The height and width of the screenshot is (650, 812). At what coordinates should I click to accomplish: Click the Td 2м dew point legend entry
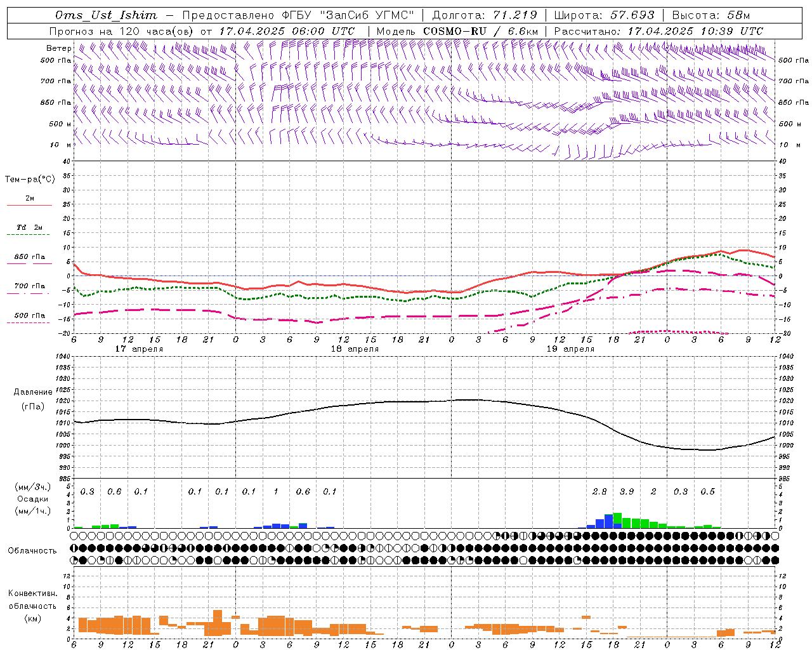tap(30, 227)
